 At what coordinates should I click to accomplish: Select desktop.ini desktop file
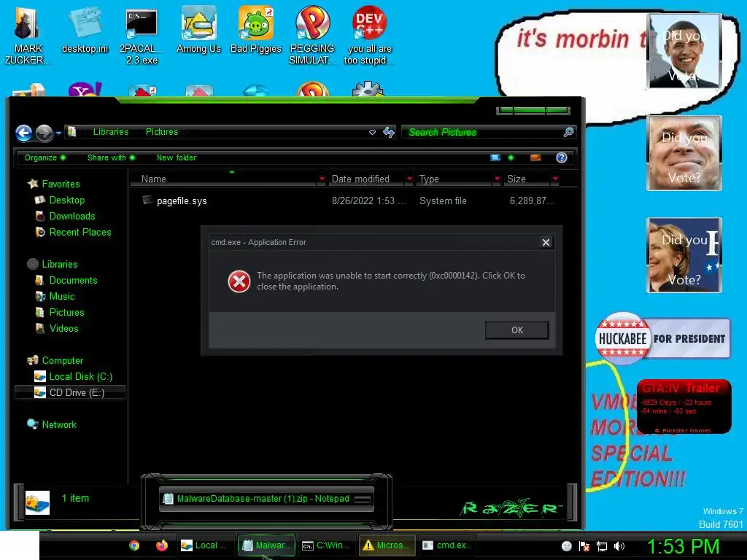85,30
